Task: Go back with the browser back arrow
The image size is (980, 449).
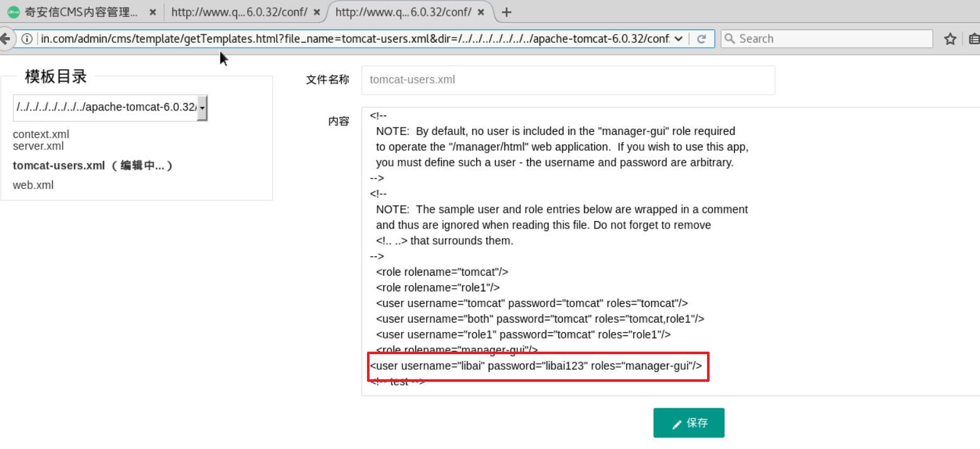Action: coord(6,38)
